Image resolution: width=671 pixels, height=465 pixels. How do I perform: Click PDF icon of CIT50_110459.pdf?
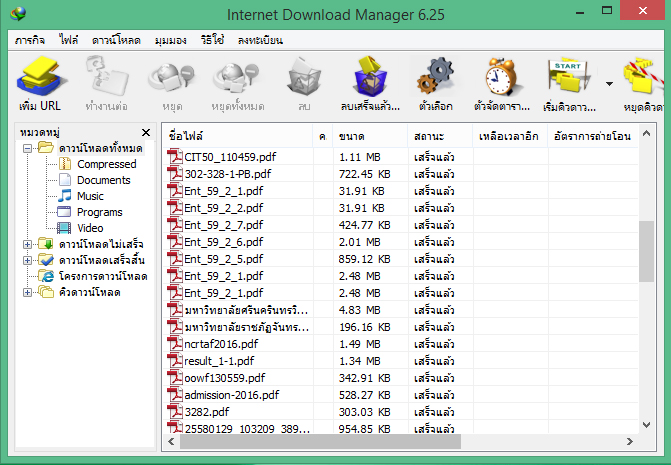(x=175, y=157)
